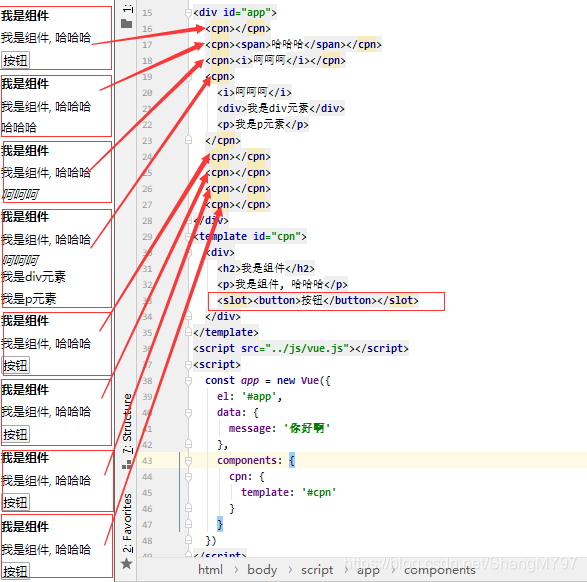This screenshot has width=587, height=582.
Task: Click the code line <p>我是p元素</p>
Action: point(263,125)
